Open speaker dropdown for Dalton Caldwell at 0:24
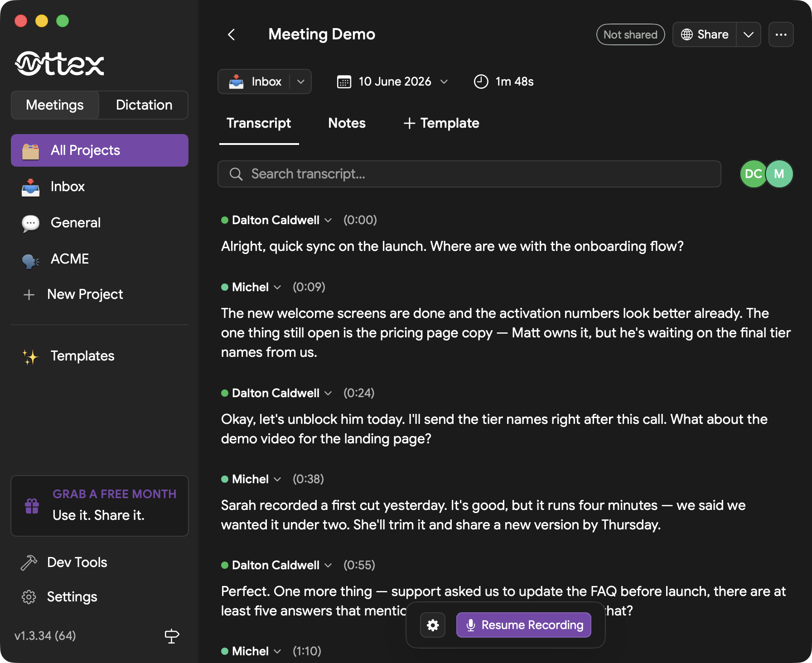812x663 pixels. 328,393
